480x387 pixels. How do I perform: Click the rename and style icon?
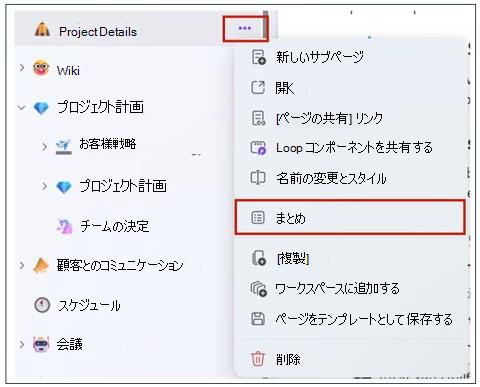pyautogui.click(x=258, y=178)
